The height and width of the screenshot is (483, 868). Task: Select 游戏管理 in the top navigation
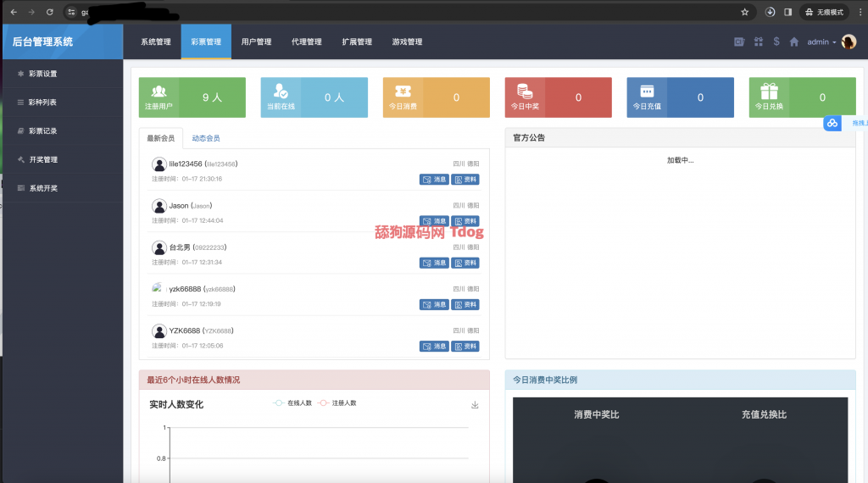(x=407, y=42)
